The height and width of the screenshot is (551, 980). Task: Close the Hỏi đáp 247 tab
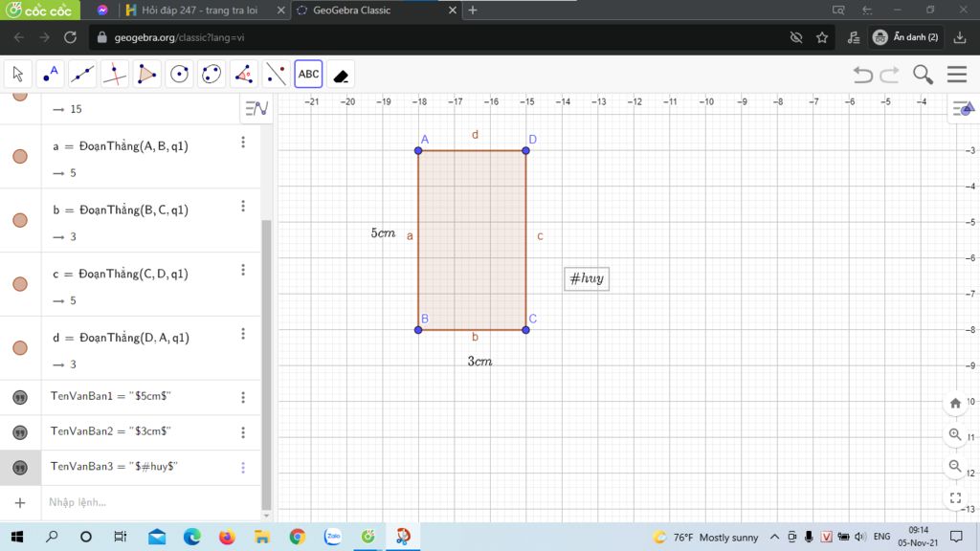click(x=280, y=10)
